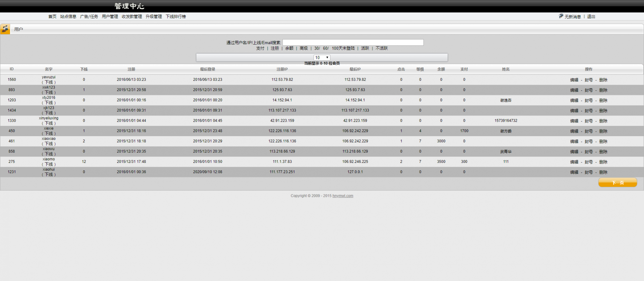Click 编辑 for user xiaohui
The image size is (644, 281).
pos(574,172)
